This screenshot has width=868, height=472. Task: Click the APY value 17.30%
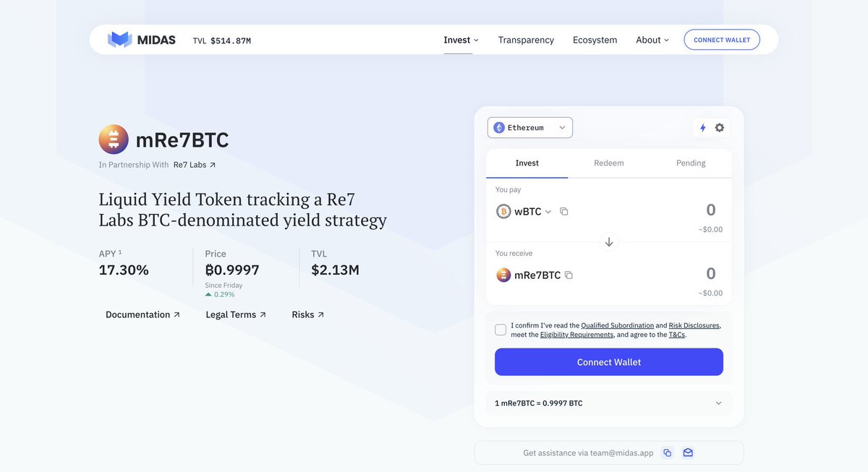[x=124, y=270]
